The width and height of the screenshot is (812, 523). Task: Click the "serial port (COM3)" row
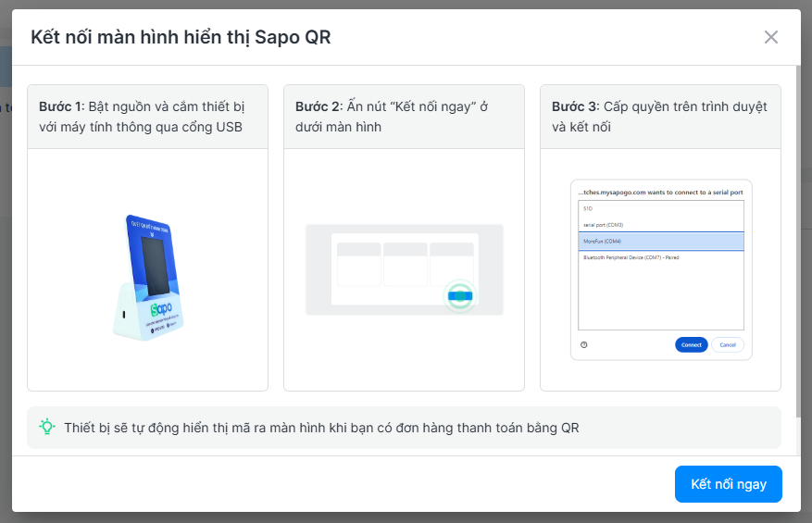tap(661, 225)
